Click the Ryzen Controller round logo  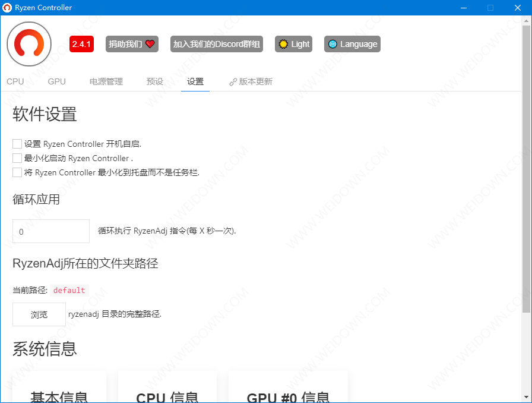29,44
